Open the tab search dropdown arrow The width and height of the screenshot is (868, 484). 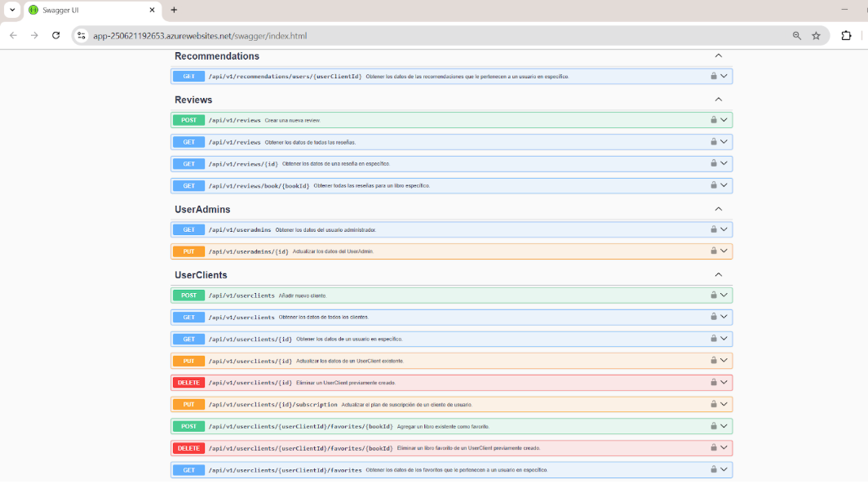[12, 10]
